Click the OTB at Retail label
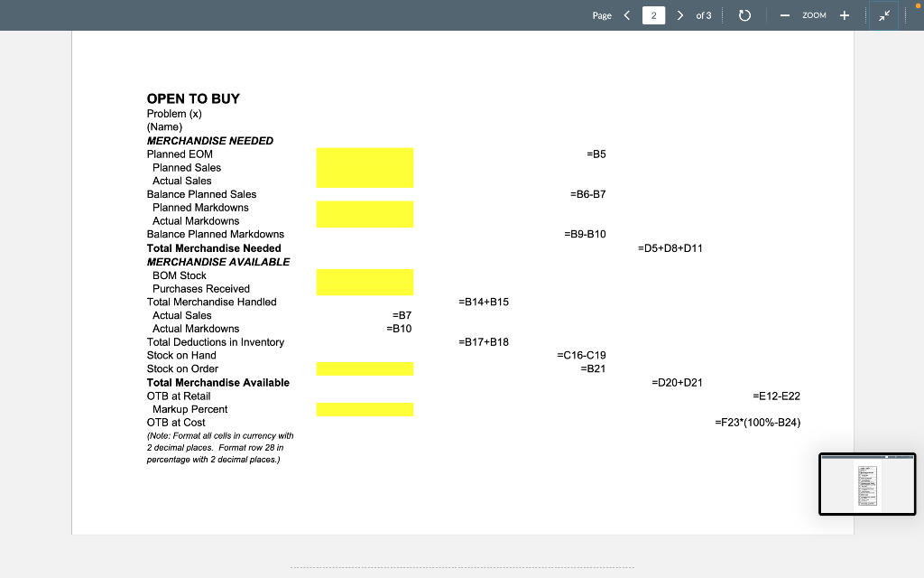Screen dimensions: 924x578 click(179, 396)
